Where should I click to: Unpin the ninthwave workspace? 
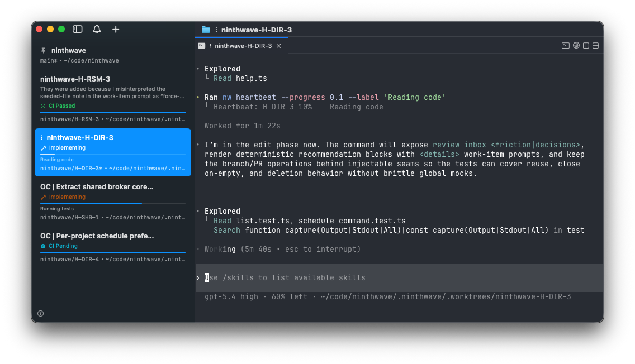point(42,50)
